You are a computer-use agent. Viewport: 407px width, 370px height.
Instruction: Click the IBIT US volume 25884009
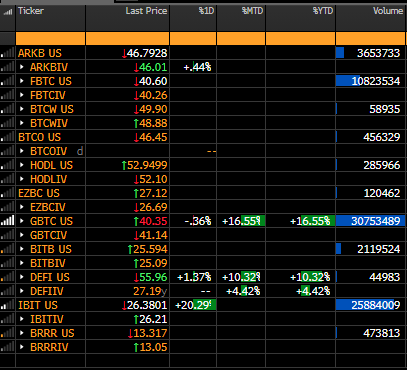376,305
